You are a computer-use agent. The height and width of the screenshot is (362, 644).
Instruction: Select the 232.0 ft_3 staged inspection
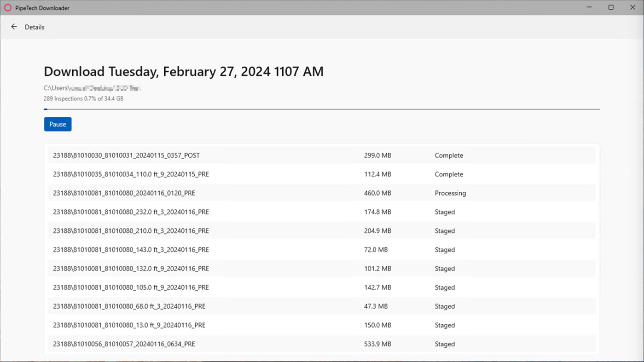tap(131, 212)
